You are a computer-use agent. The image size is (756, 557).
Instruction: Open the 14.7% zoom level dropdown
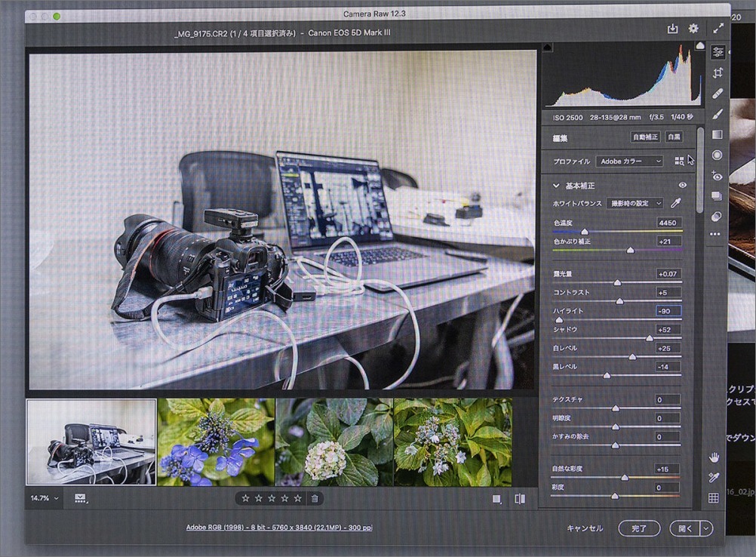coord(45,498)
